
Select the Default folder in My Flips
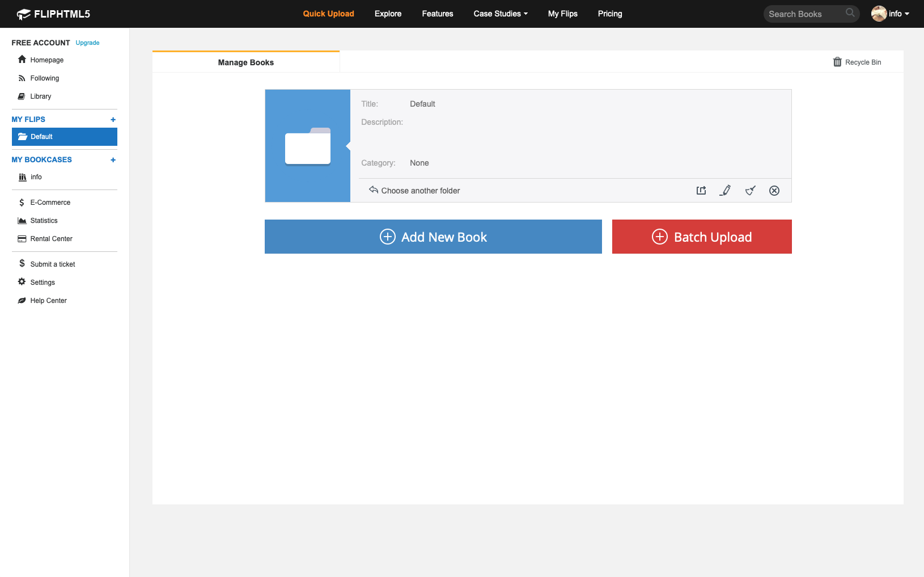point(64,137)
